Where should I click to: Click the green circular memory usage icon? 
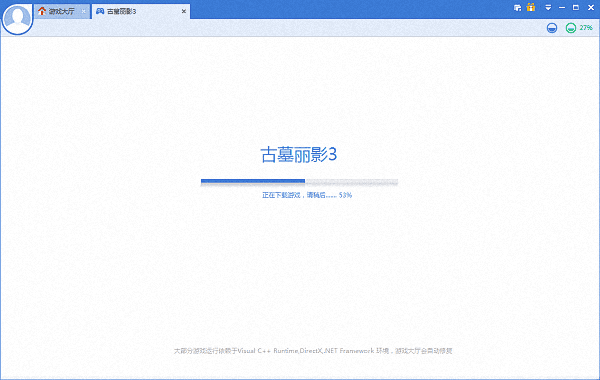571,28
